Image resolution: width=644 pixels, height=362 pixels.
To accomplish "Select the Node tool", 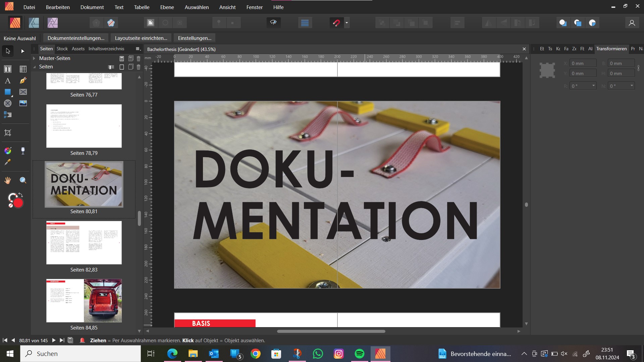I will click(x=23, y=51).
